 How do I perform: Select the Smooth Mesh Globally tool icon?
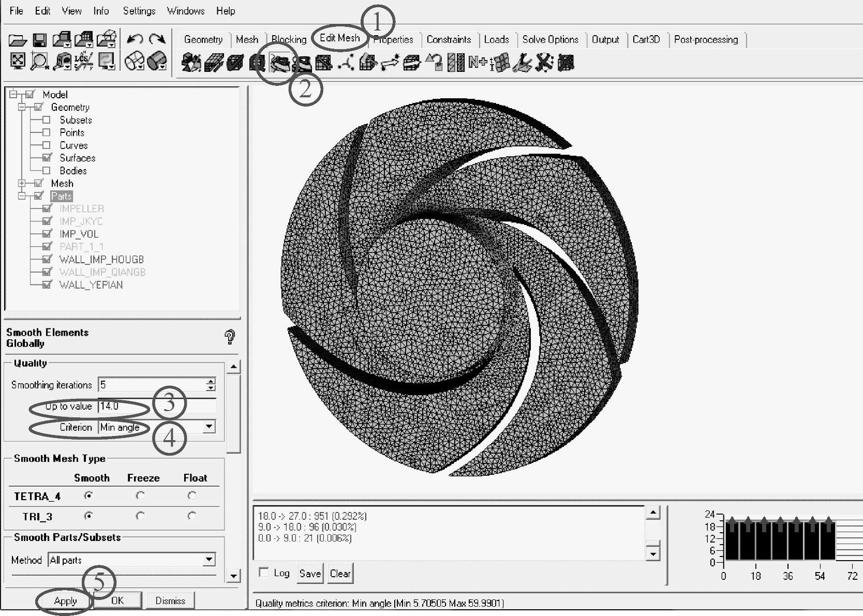279,63
